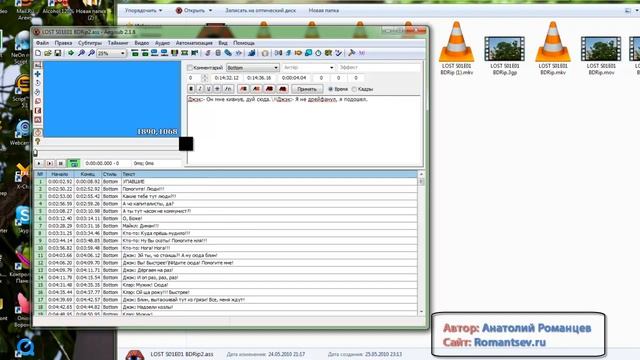The width and height of the screenshot is (640, 360).
Task: Click Новая папка button in Explorer
Action: (324, 10)
